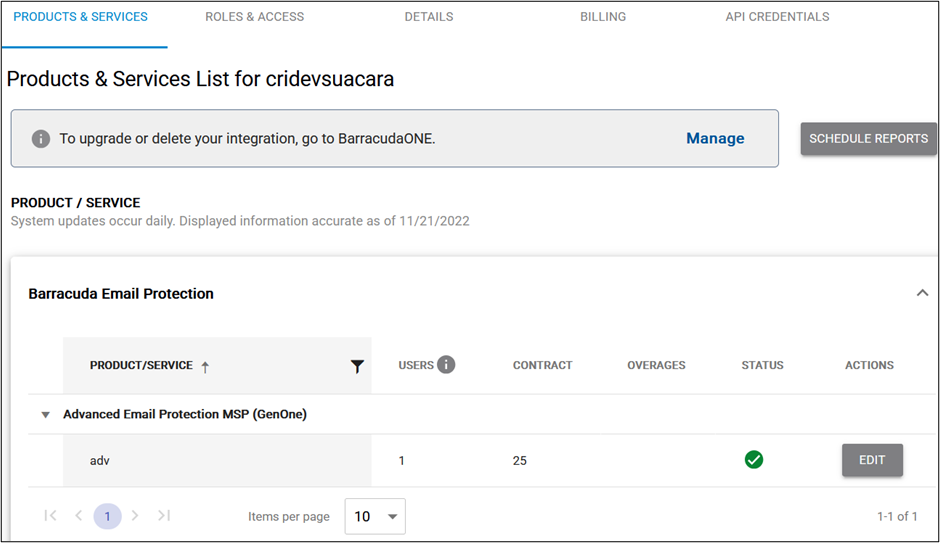Open the Billing tab

tap(603, 17)
